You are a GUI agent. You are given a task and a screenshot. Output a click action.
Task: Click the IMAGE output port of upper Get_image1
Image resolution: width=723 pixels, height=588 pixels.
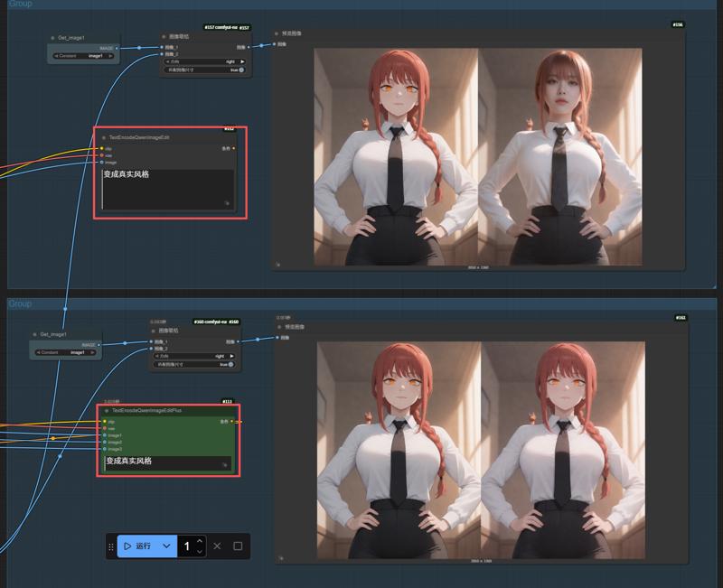click(x=117, y=48)
